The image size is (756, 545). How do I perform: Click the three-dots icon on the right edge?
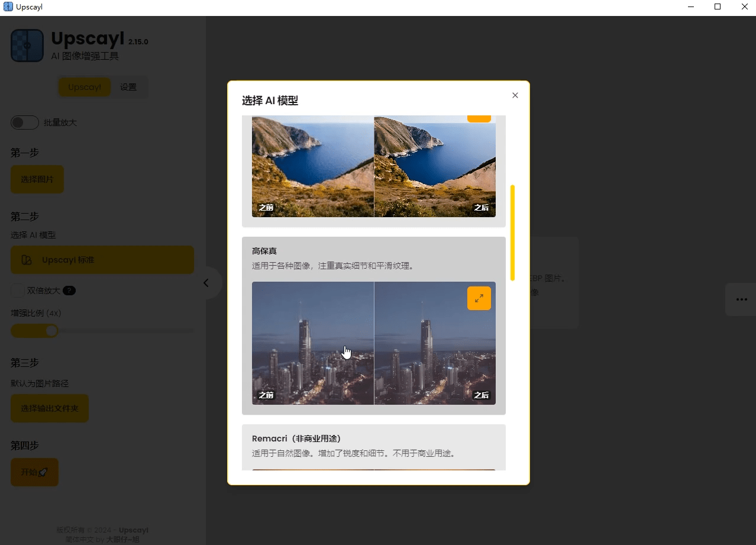740,299
